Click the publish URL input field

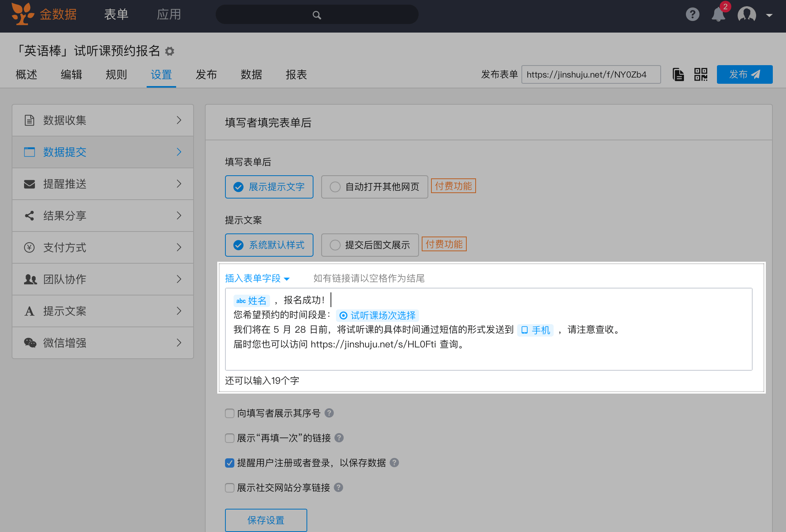pyautogui.click(x=590, y=74)
